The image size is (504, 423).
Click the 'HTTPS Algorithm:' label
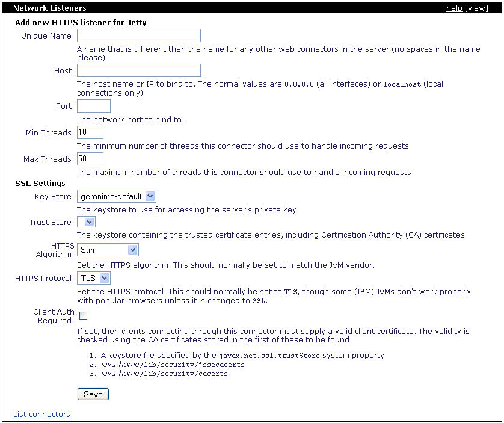55,250
